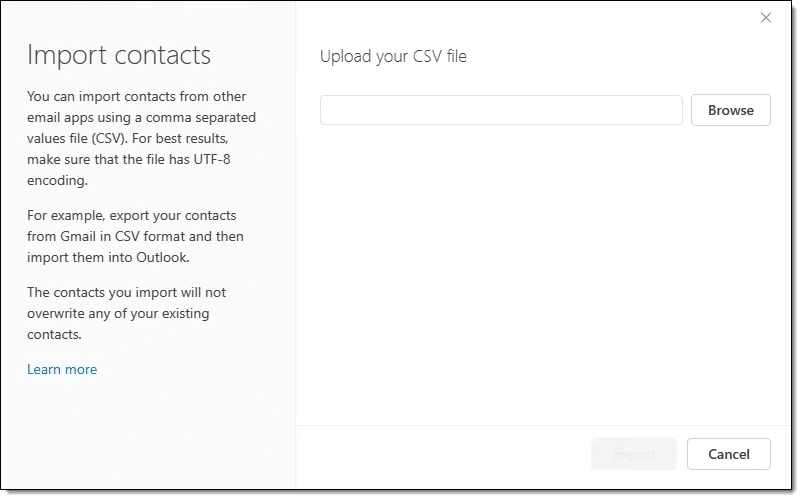Click the text 'email apps using a comma separated'
Screen dimensions: 802x500
(x=141, y=118)
